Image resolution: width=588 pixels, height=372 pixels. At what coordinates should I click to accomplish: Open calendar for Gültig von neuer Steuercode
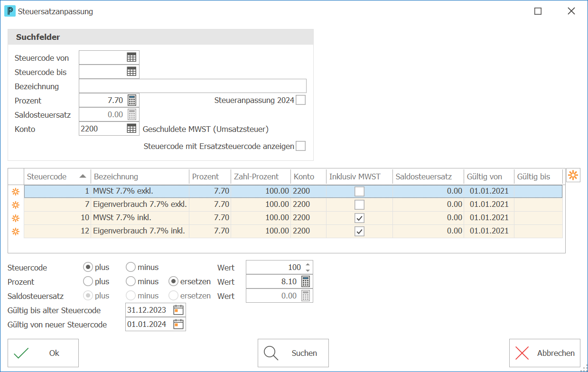(178, 325)
